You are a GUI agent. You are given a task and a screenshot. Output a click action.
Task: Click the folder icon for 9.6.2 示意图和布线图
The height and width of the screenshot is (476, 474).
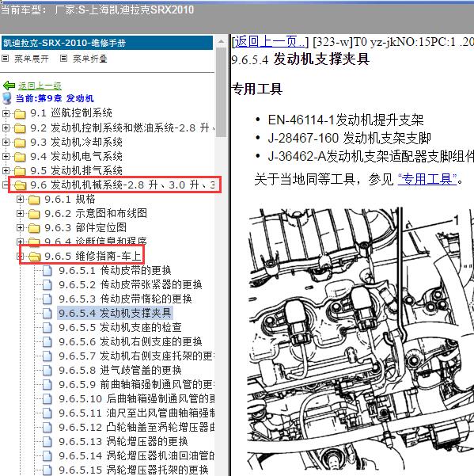click(x=34, y=214)
